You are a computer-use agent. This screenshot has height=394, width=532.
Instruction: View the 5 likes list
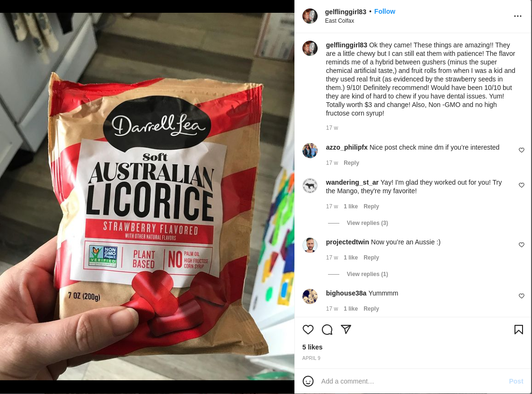(312, 347)
